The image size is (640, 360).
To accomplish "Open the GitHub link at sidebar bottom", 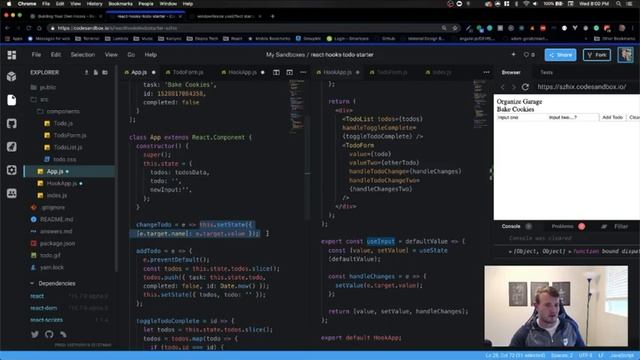I will (x=49, y=334).
